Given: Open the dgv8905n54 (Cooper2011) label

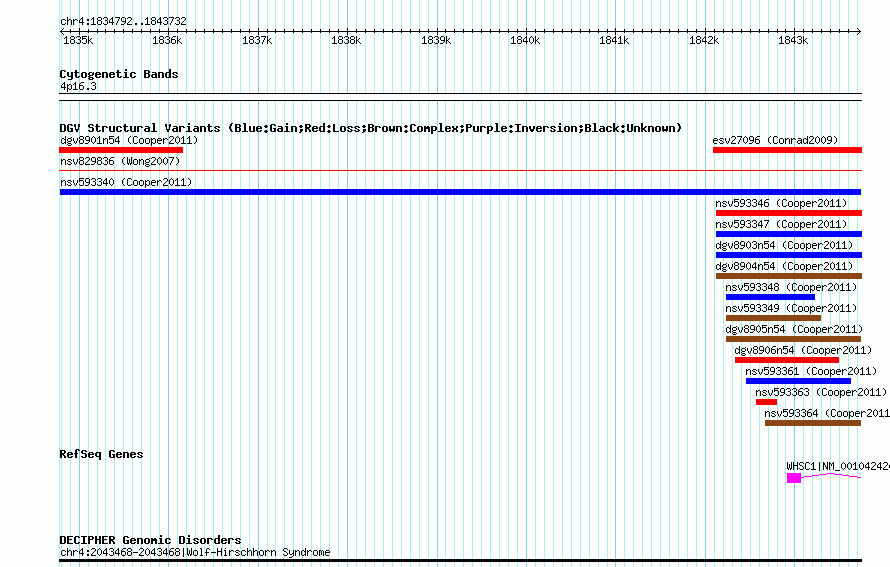Looking at the screenshot, I should tap(794, 329).
